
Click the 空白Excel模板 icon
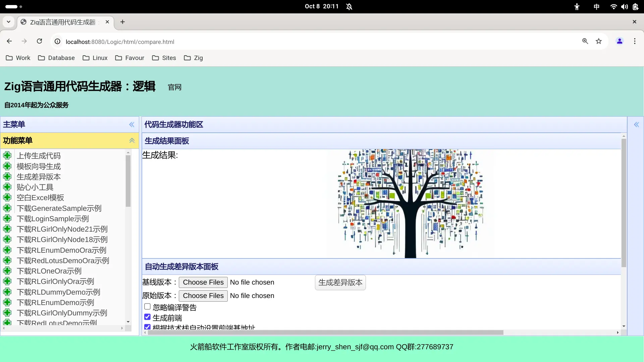(7, 197)
